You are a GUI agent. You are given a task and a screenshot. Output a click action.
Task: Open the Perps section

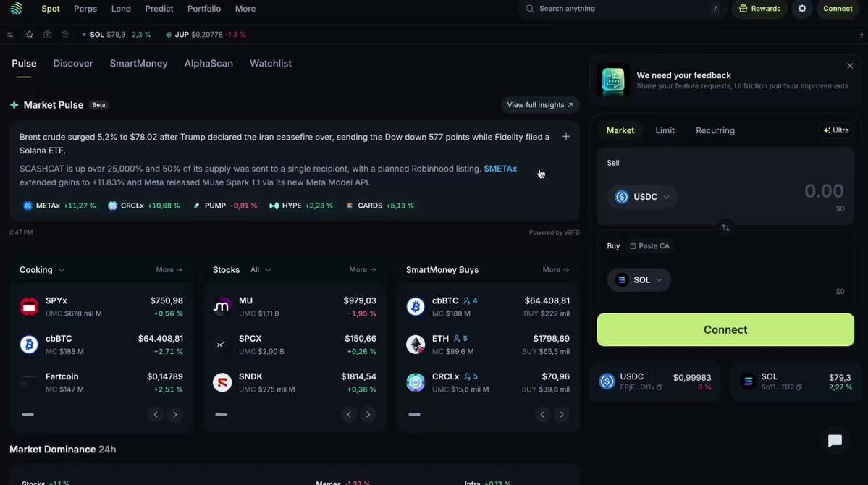[x=85, y=8]
